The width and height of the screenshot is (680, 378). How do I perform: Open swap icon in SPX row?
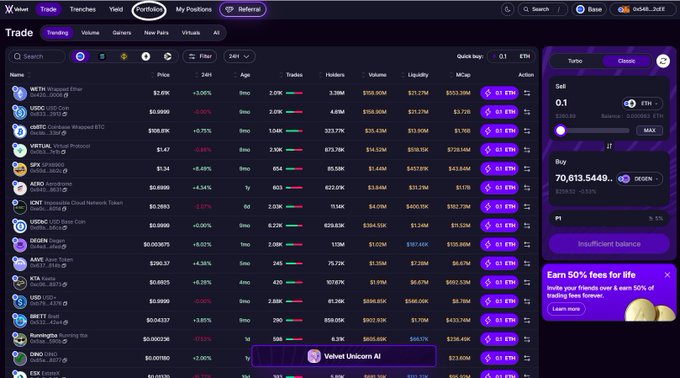(x=527, y=169)
